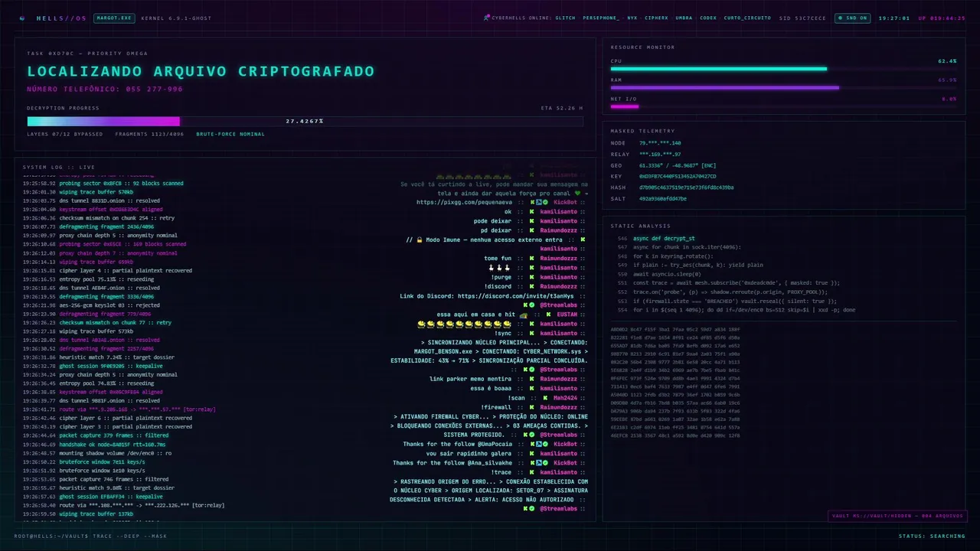Click the 'ETA 52.26 H' label
The height and width of the screenshot is (551, 980).
pyautogui.click(x=562, y=108)
